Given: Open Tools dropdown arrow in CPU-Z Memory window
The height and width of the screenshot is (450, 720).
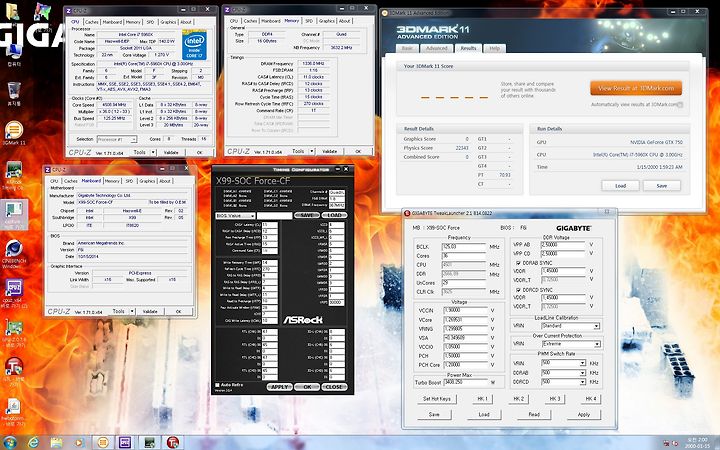Looking at the screenshot, I should coord(312,151).
